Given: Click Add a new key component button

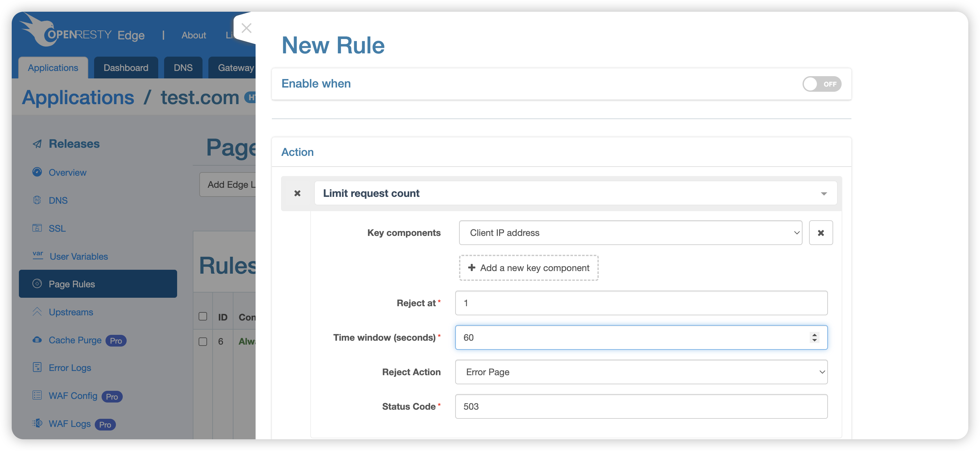Looking at the screenshot, I should point(529,268).
